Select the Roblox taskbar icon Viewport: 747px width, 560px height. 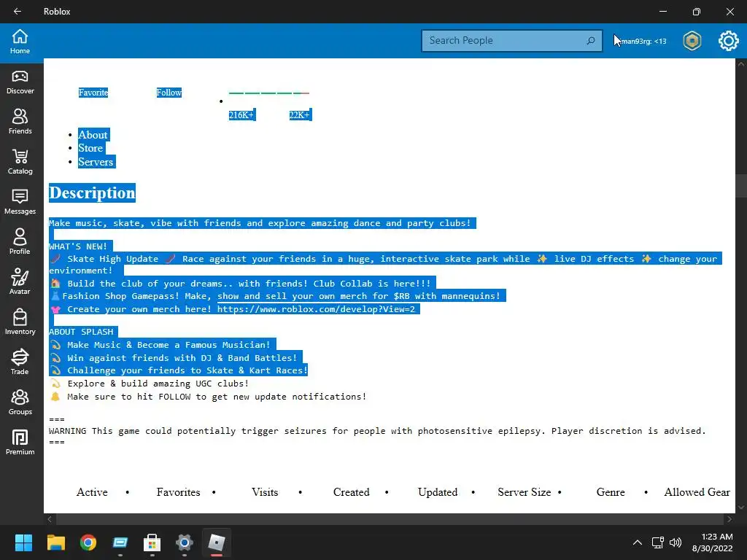[216, 542]
